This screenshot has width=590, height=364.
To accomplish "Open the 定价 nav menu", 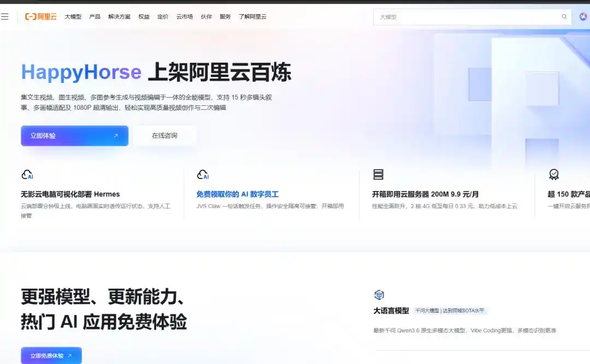I will [x=163, y=16].
